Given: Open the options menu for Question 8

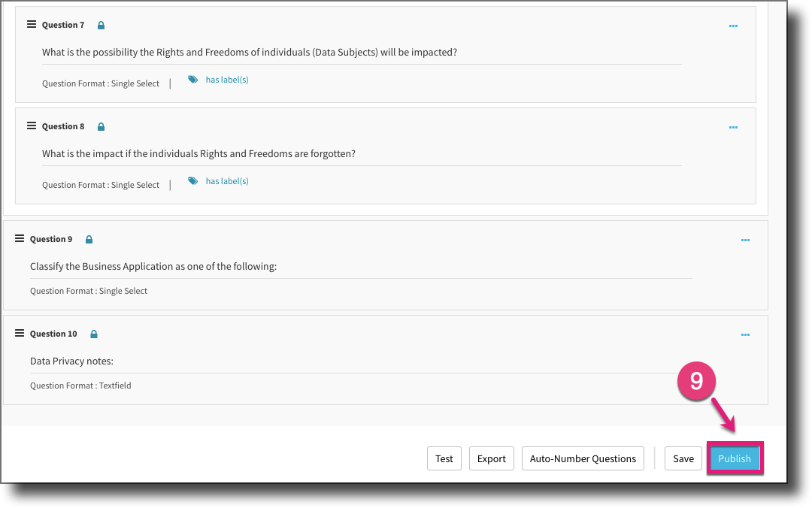Looking at the screenshot, I should coord(733,126).
